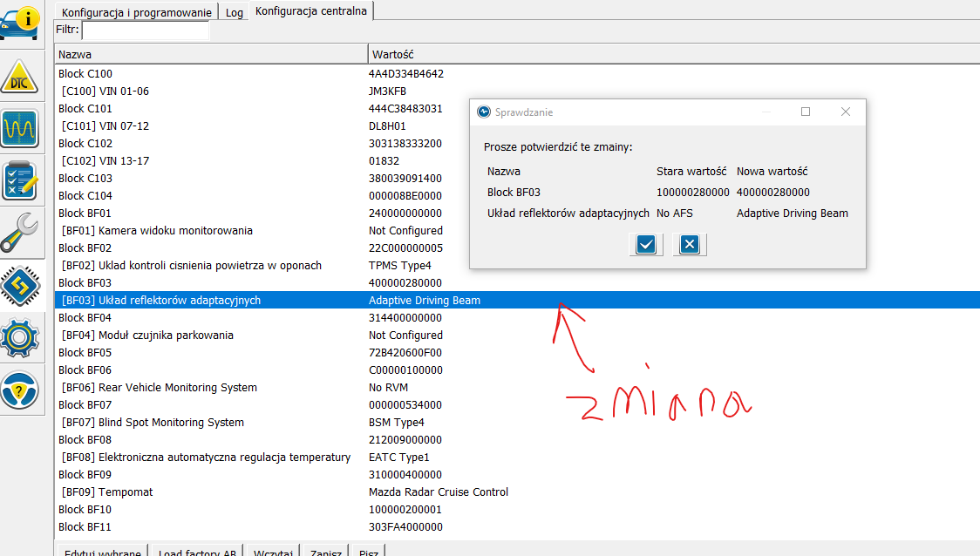Open the steering wheel help section
Screen dimensions: 980x556
point(20,389)
